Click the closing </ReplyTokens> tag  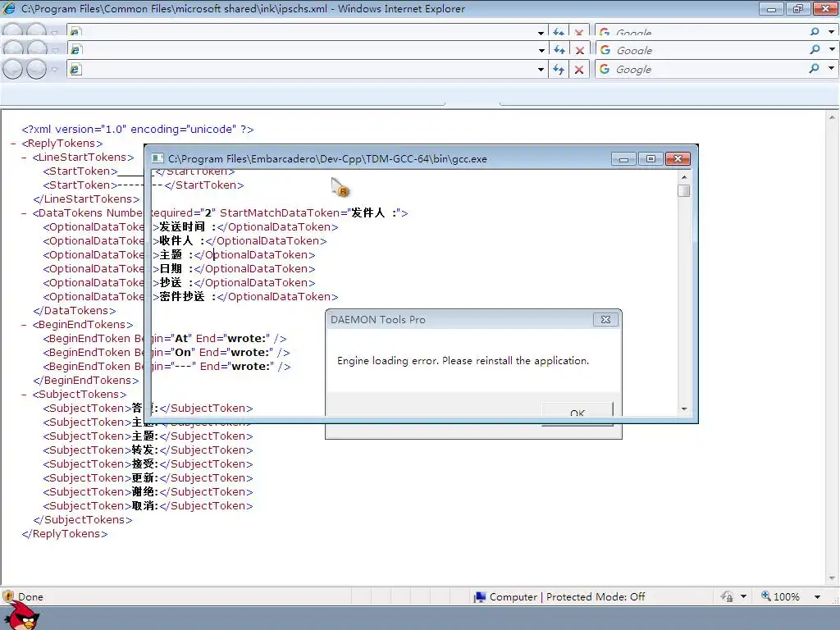tap(65, 533)
